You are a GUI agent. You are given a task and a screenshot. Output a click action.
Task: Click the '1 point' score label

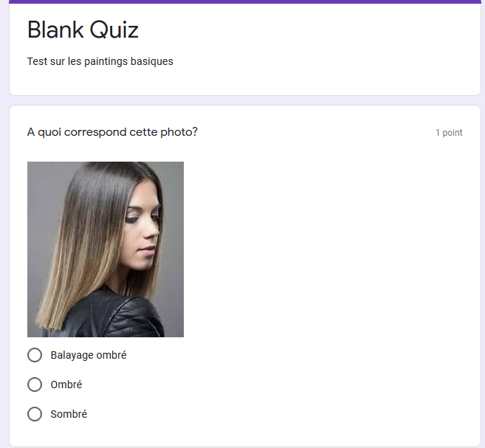pos(449,133)
